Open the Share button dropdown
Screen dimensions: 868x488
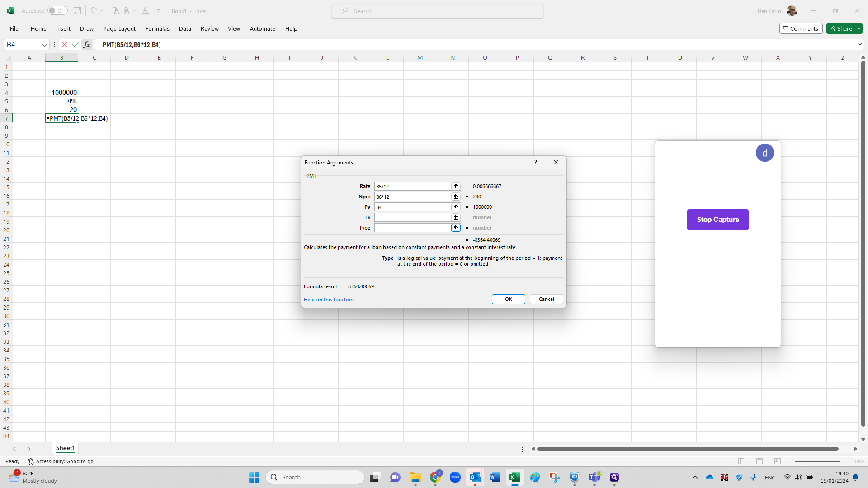coord(859,28)
